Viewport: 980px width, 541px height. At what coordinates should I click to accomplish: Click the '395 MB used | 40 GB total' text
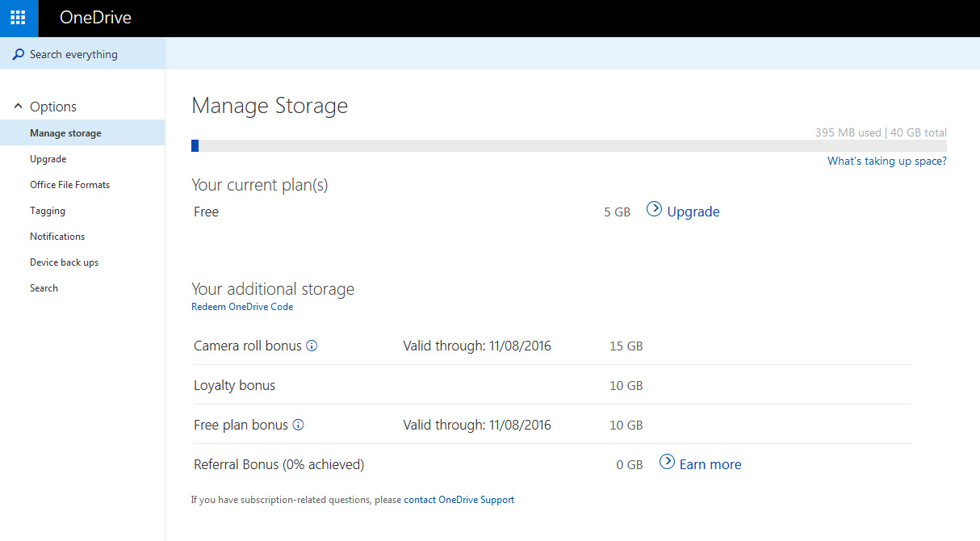[881, 132]
